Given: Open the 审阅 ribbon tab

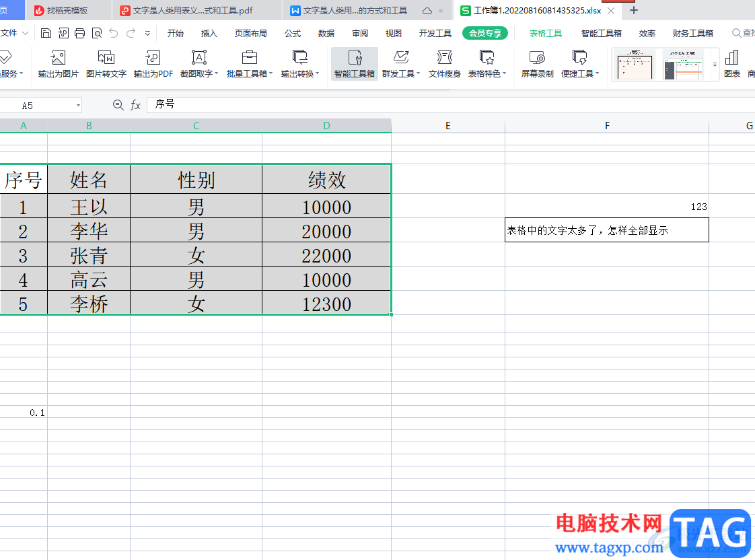Looking at the screenshot, I should 360,33.
